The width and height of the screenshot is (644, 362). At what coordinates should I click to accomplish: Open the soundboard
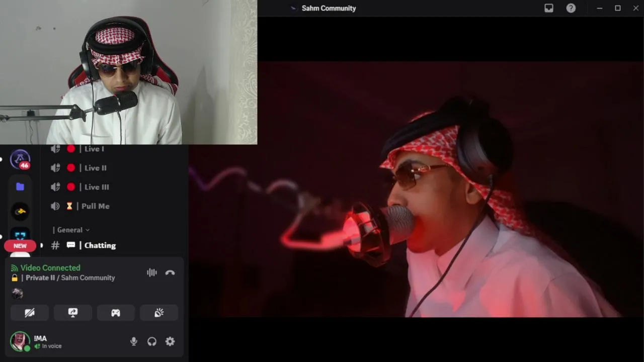click(159, 313)
